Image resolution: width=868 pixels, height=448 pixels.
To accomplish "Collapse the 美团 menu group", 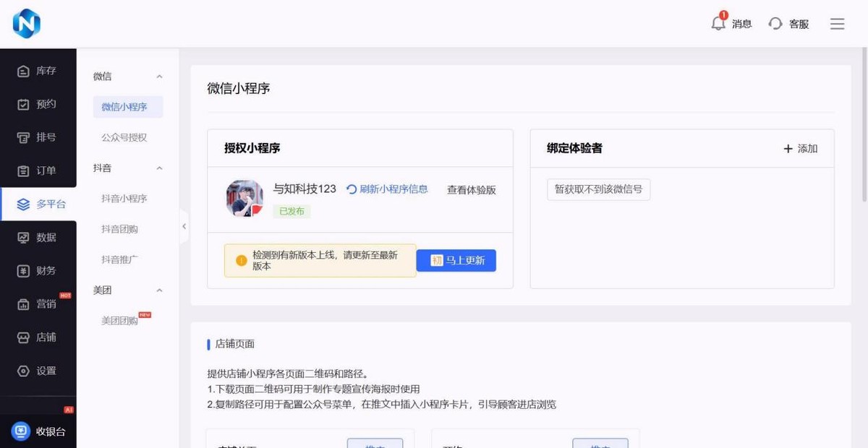I will pos(161,290).
